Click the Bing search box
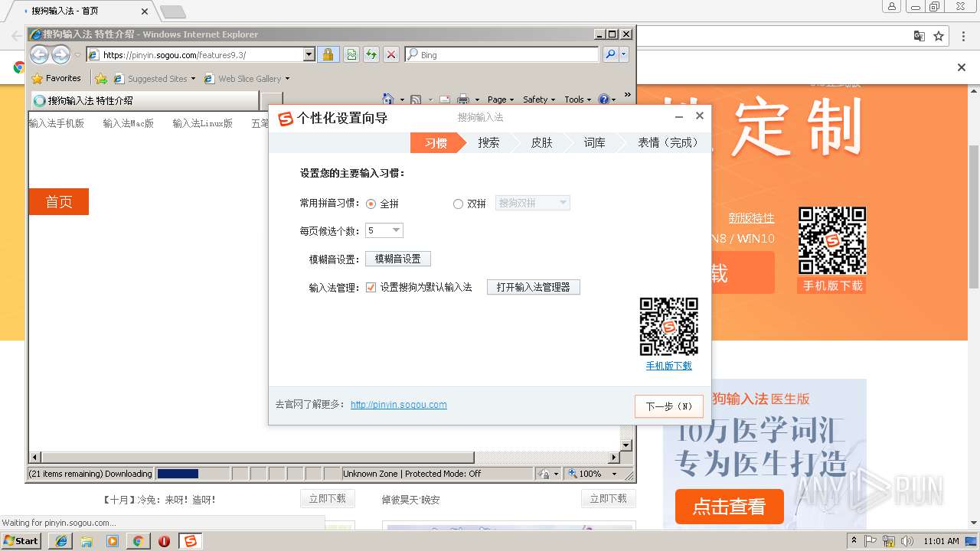The width and height of the screenshot is (980, 551). pyautogui.click(x=501, y=54)
